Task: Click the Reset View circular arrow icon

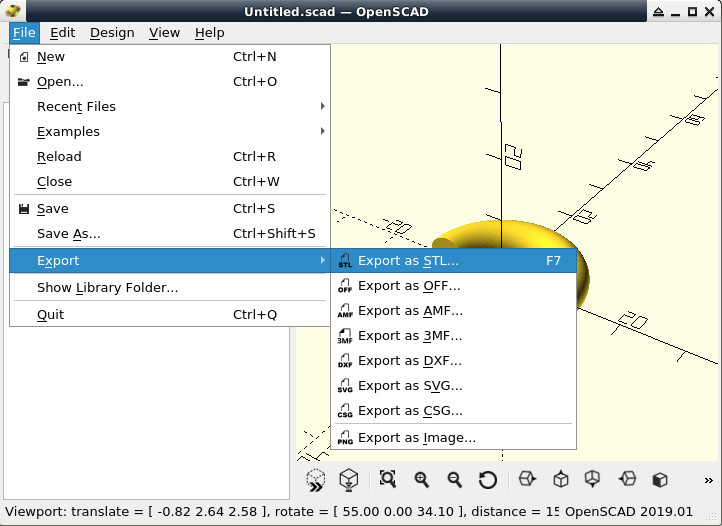Action: (488, 480)
